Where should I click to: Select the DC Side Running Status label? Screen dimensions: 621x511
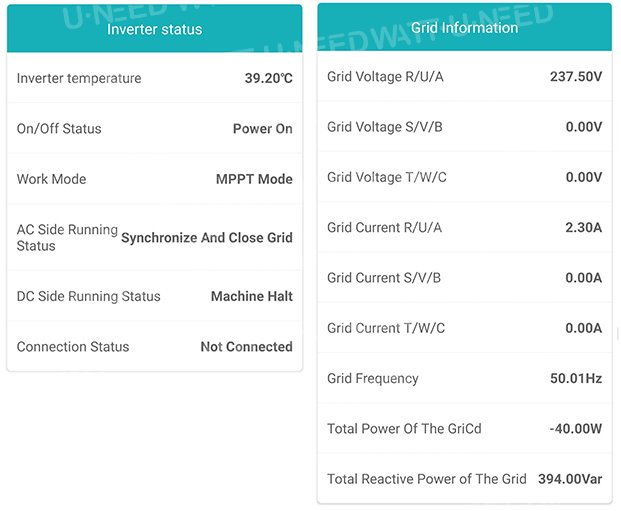tap(88, 296)
